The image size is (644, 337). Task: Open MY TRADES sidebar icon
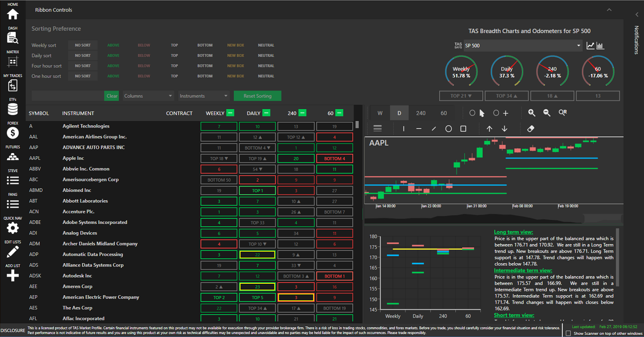click(13, 85)
